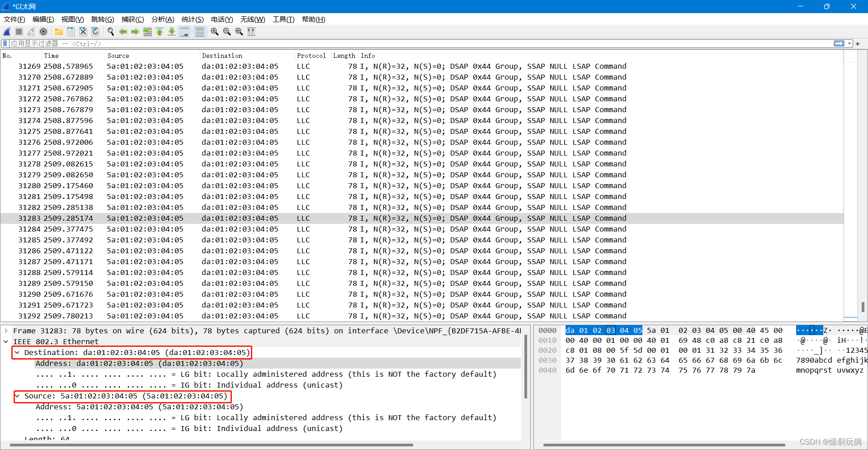Open display filter bookmarks icon

(5, 44)
